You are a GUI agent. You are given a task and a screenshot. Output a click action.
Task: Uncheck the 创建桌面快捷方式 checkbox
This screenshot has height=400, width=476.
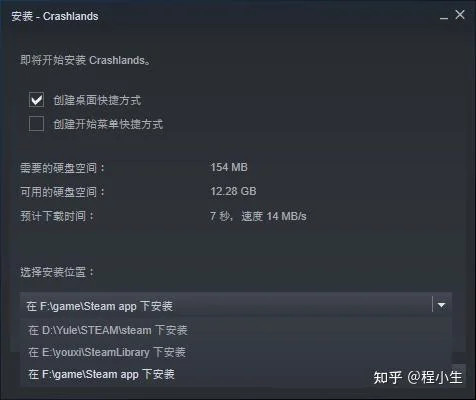(x=36, y=100)
